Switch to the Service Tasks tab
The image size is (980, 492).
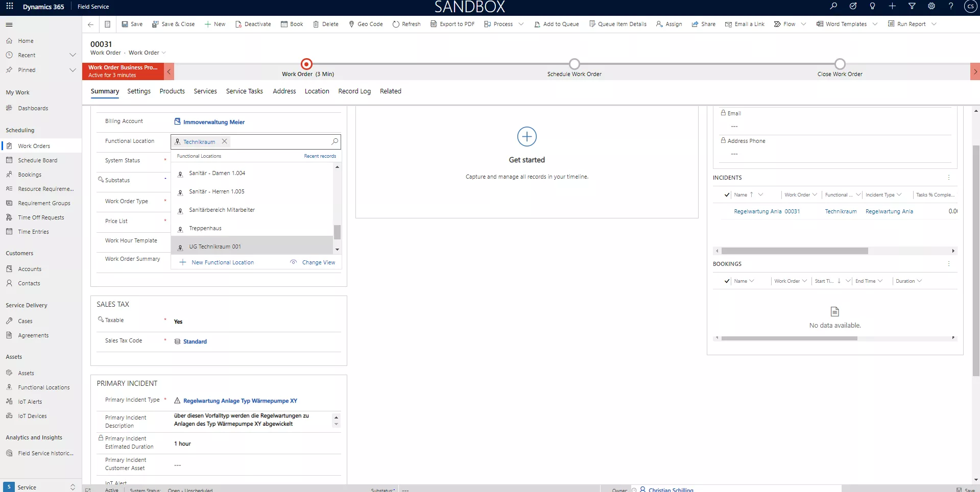tap(244, 91)
